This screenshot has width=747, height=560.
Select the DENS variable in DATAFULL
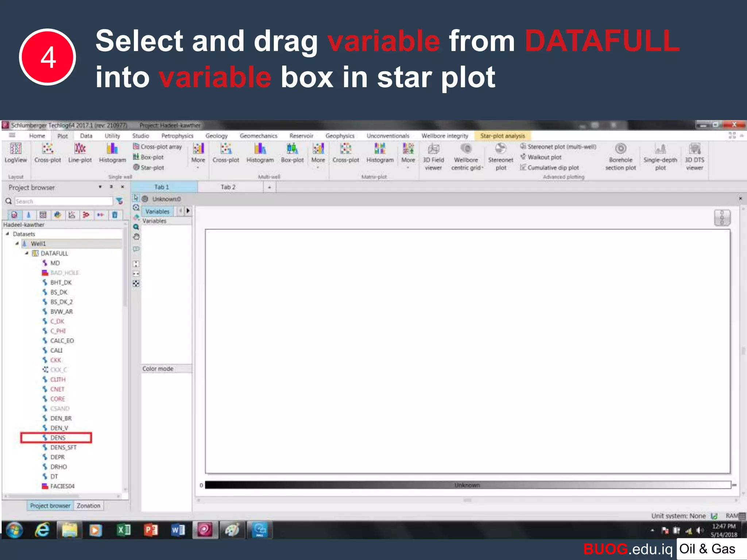coord(58,438)
